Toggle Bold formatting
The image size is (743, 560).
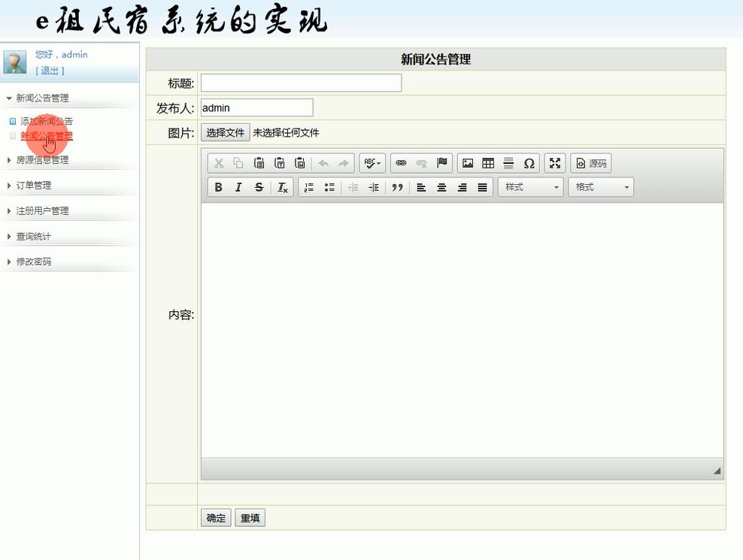218,187
